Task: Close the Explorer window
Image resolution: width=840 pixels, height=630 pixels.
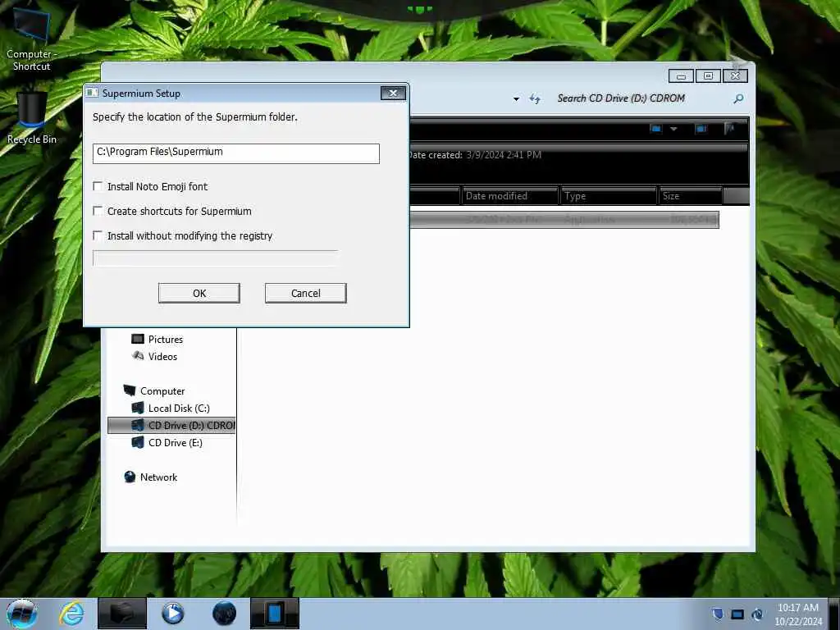Action: click(x=735, y=76)
